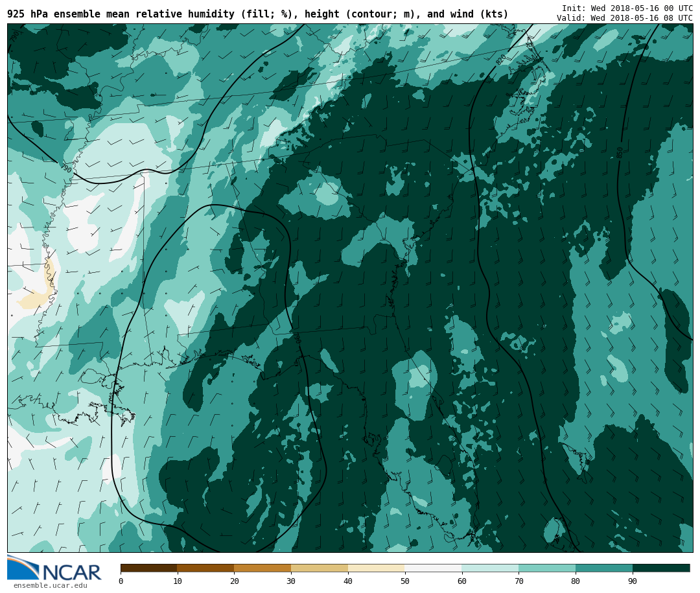This screenshot has width=700, height=593.
Task: Click the 90-100 dark green colorbar segment
Action: [x=661, y=568]
